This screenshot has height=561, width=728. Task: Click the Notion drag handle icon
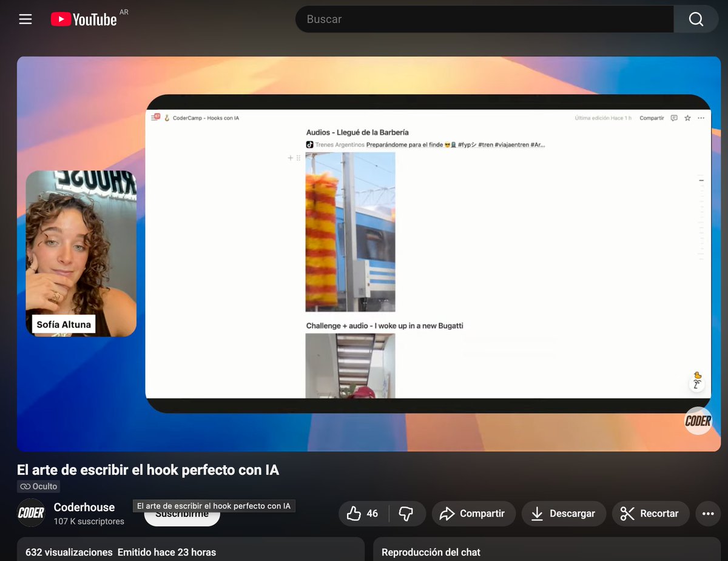point(298,158)
